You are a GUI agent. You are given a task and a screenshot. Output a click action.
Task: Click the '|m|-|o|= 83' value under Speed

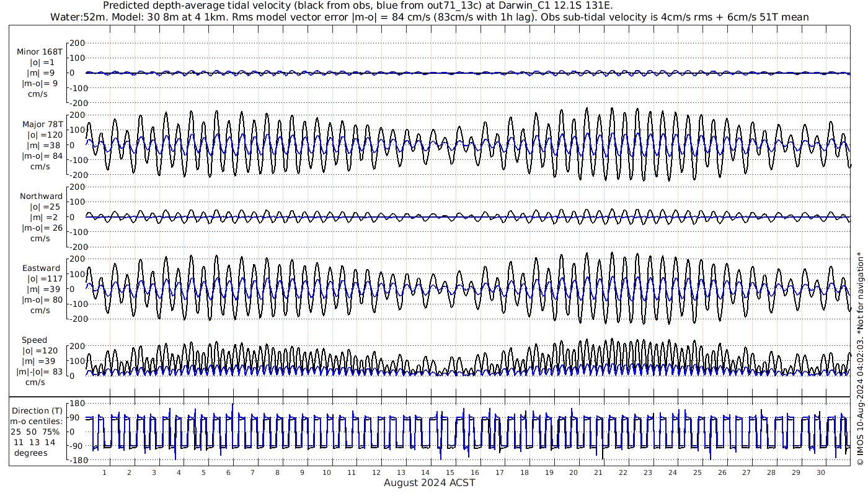click(40, 372)
